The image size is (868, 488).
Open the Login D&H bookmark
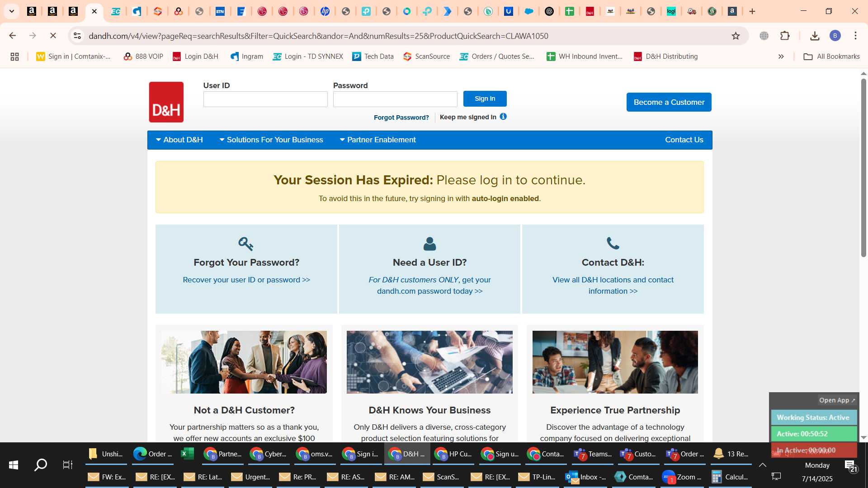[x=195, y=56]
